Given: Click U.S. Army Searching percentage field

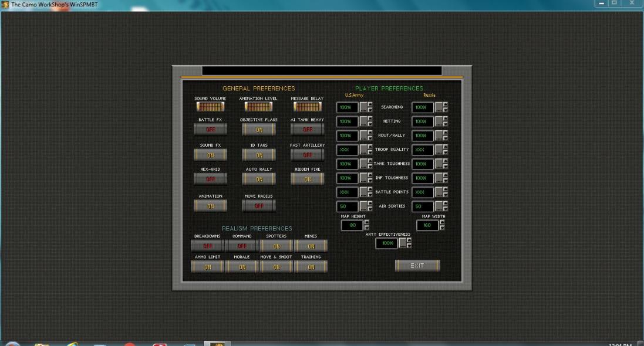Looking at the screenshot, I should tap(347, 108).
